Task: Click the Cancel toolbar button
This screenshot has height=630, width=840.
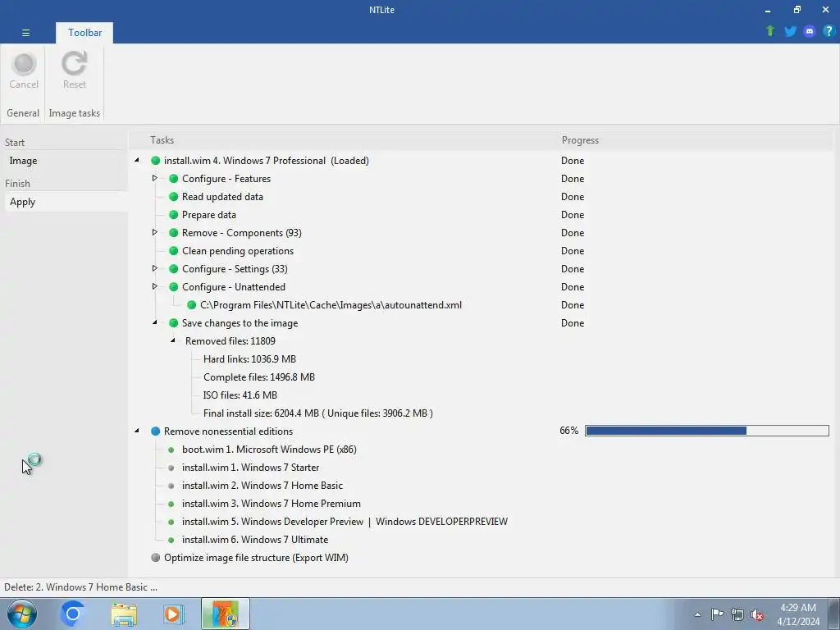Action: [24, 71]
